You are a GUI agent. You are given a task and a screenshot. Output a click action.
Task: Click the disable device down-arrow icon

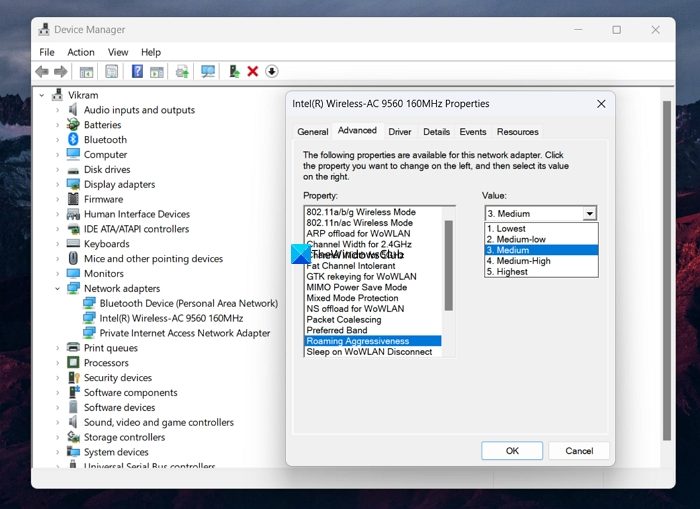click(271, 72)
